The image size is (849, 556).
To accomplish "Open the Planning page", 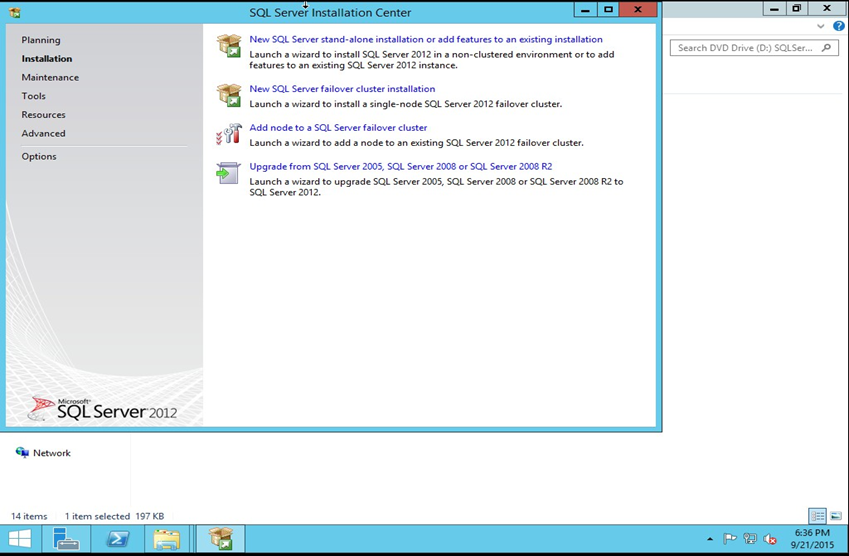I will (41, 40).
